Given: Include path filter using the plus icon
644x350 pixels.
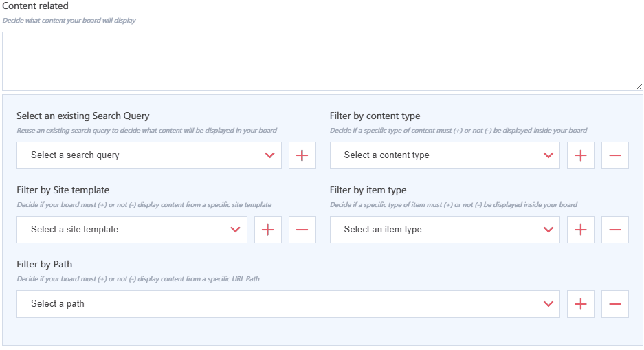Looking at the screenshot, I should point(580,304).
